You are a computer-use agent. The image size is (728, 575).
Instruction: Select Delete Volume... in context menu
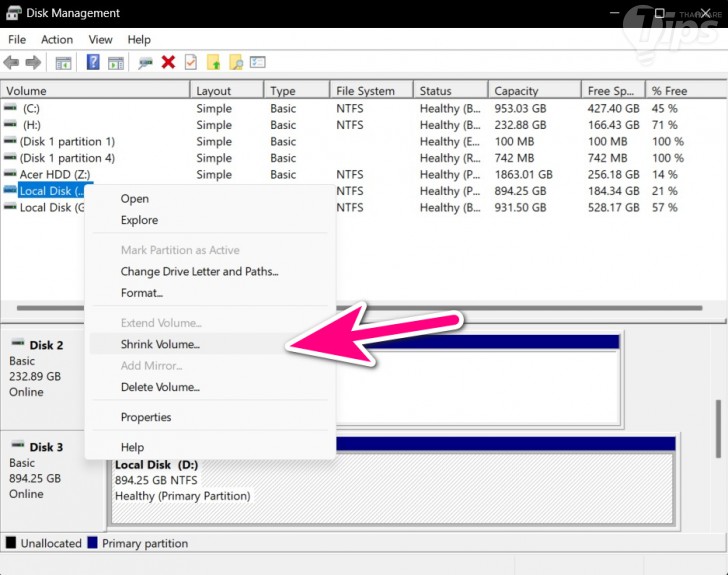210,387
